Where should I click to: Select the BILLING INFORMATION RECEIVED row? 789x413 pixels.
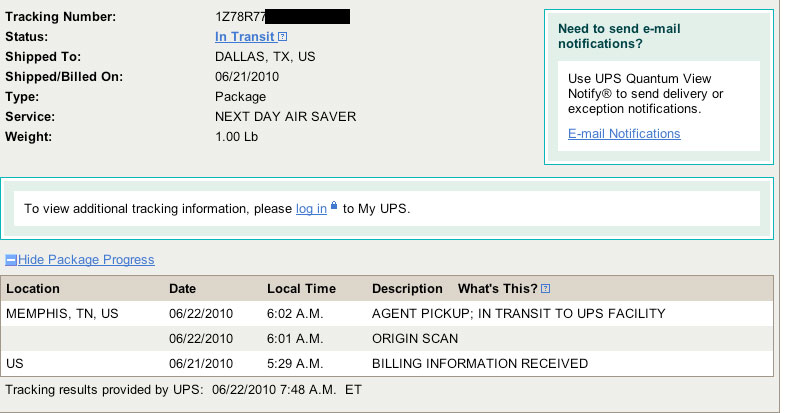479,363
